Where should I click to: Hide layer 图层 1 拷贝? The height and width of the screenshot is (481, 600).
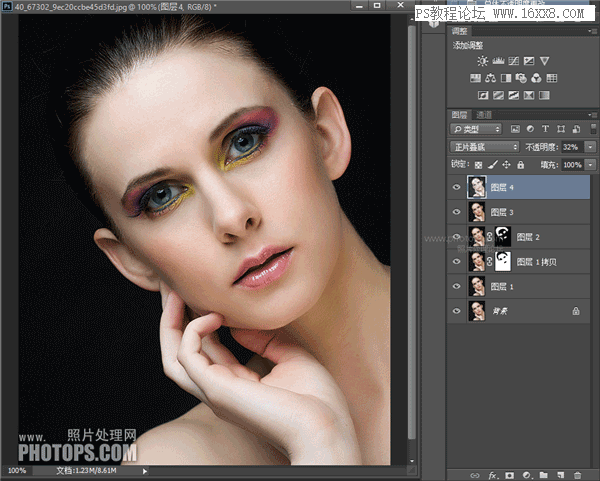456,261
